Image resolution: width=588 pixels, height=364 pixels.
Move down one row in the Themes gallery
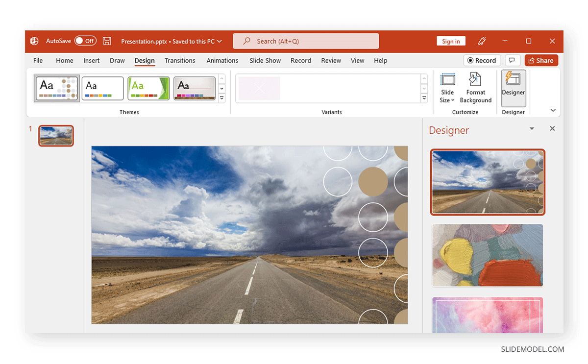[x=221, y=89]
